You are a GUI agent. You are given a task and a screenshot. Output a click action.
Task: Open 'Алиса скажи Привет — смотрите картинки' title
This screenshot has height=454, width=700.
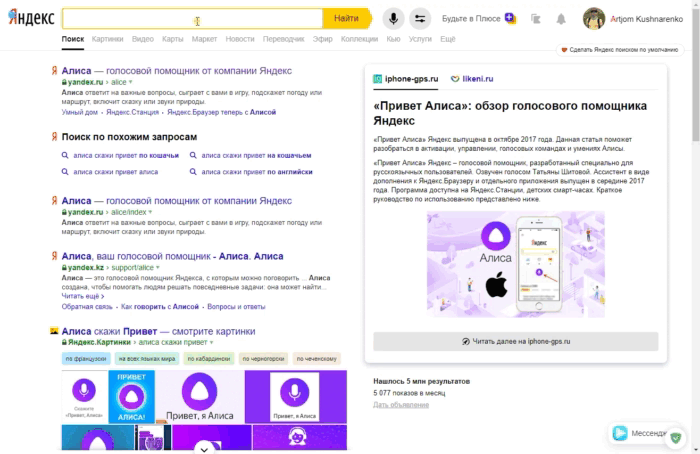click(158, 331)
